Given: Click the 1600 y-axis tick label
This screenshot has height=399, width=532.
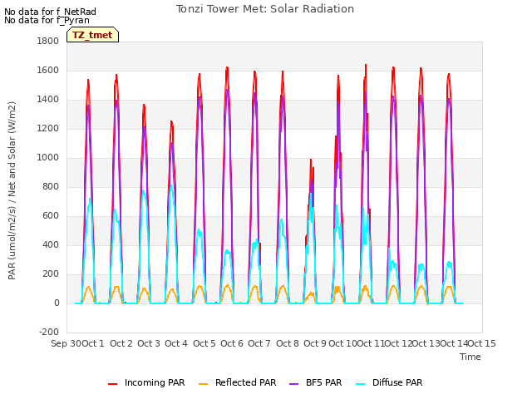Looking at the screenshot, I should click(x=48, y=70).
